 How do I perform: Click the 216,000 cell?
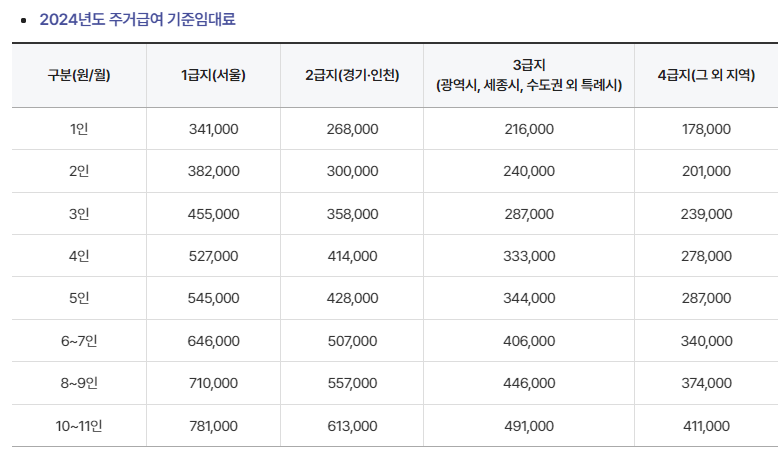click(x=529, y=129)
